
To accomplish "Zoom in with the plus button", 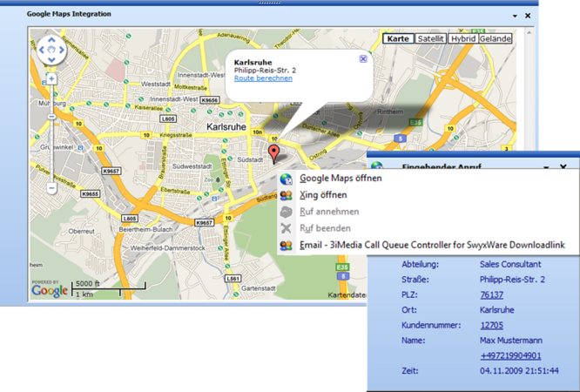I will (x=51, y=78).
